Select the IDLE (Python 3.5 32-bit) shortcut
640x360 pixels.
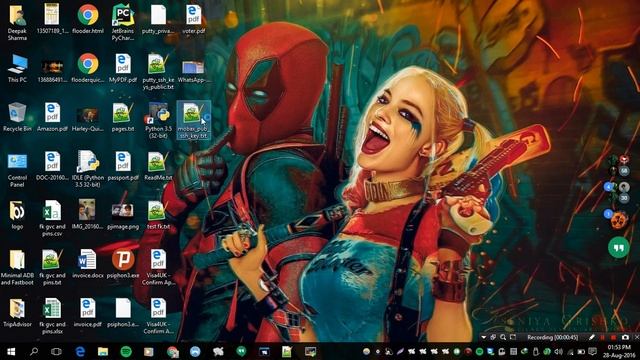[88, 162]
